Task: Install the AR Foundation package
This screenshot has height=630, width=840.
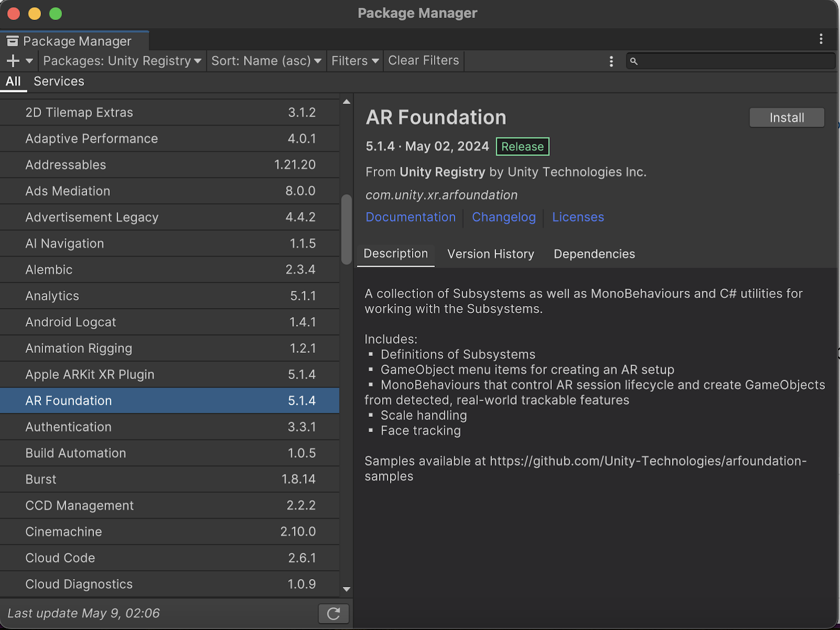Action: pyautogui.click(x=786, y=118)
